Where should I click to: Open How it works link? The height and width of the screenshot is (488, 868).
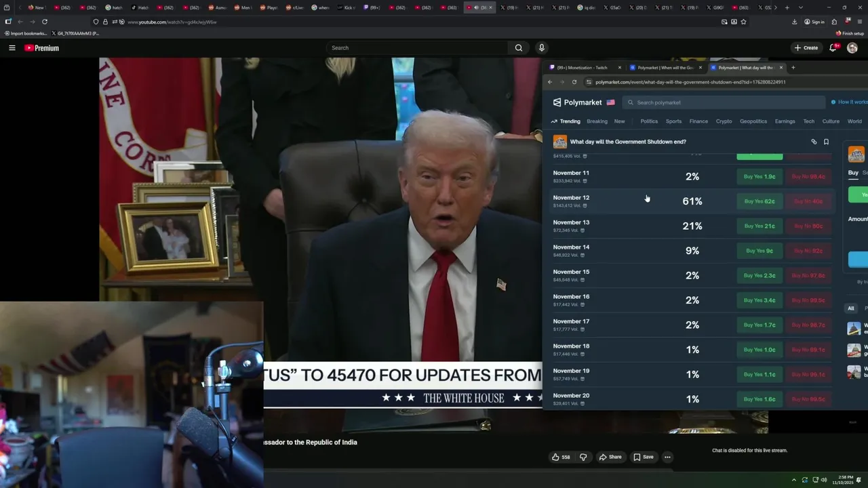tap(849, 102)
